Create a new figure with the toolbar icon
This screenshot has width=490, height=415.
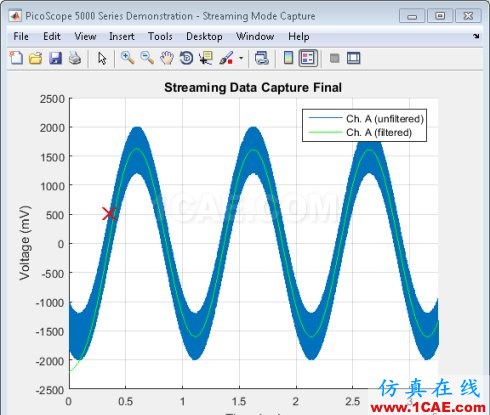(16, 58)
